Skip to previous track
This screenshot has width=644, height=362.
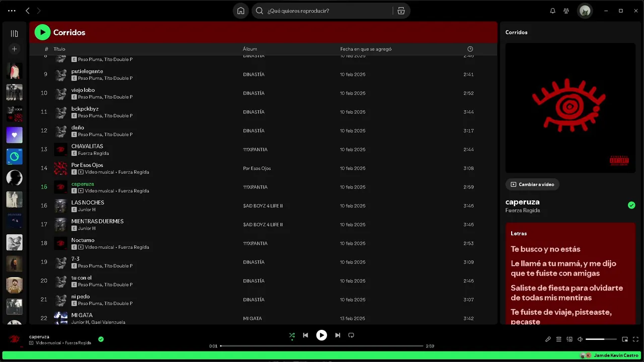[305, 335]
